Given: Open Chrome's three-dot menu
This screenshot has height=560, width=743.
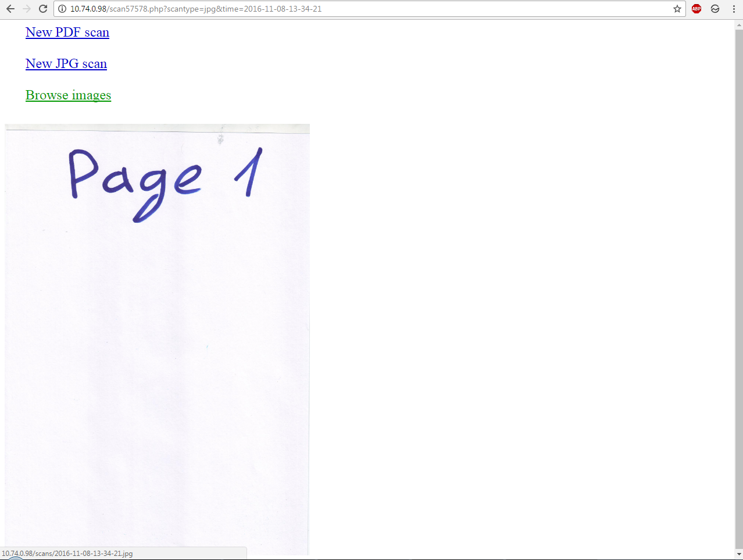Looking at the screenshot, I should pyautogui.click(x=734, y=9).
